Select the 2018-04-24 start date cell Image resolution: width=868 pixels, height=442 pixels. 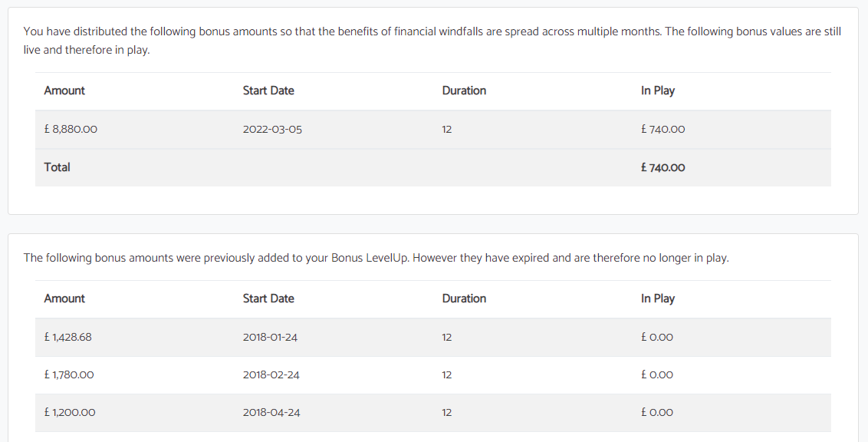pos(271,412)
